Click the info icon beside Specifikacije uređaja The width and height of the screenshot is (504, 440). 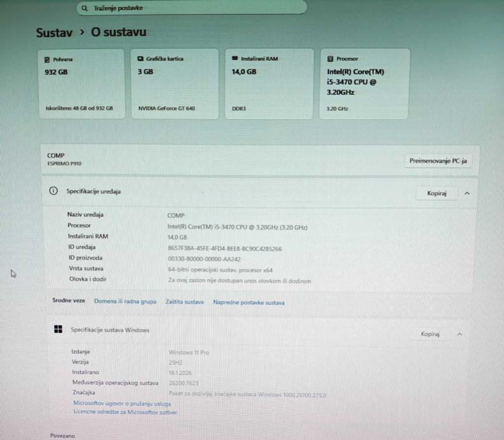[54, 191]
